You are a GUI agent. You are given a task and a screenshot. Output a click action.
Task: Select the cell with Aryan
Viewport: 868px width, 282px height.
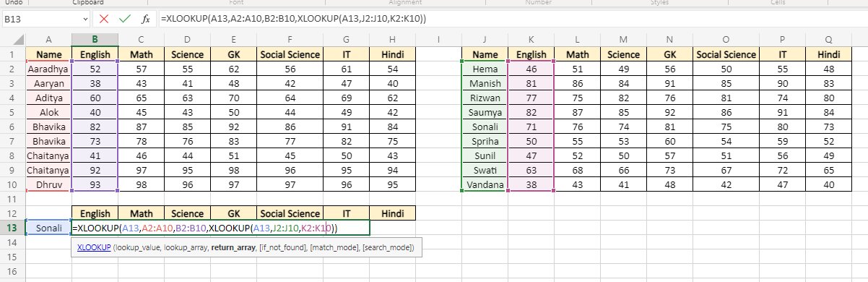[x=48, y=83]
